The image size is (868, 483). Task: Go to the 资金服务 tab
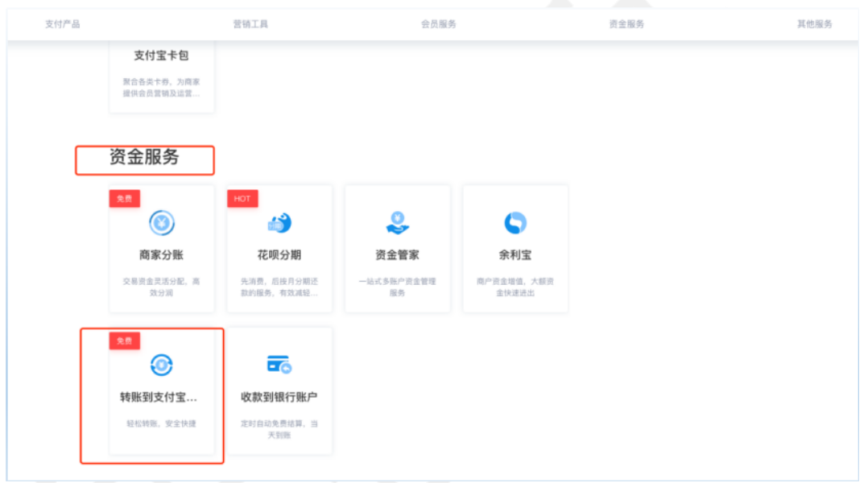pyautogui.click(x=626, y=24)
